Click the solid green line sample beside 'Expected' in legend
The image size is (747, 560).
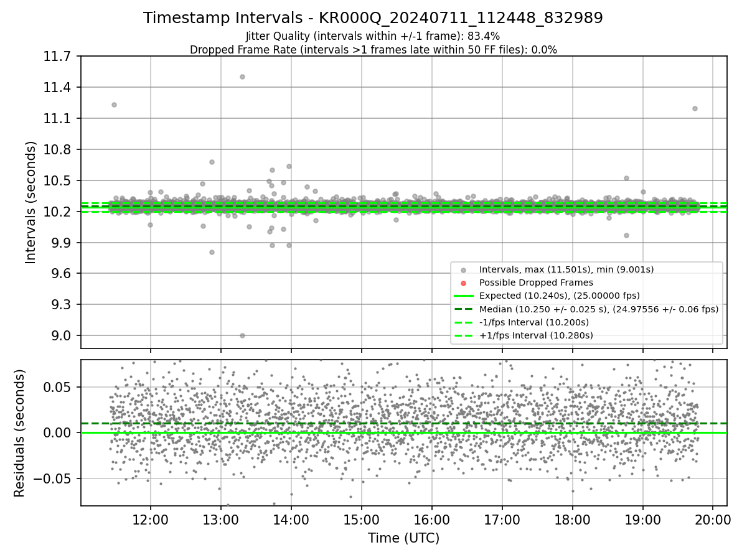(463, 296)
